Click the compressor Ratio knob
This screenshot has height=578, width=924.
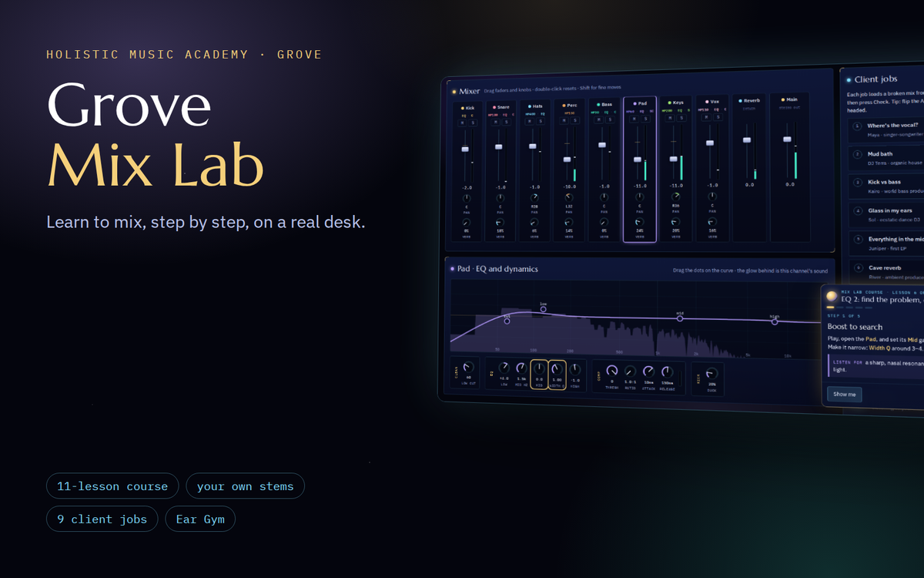(x=630, y=371)
